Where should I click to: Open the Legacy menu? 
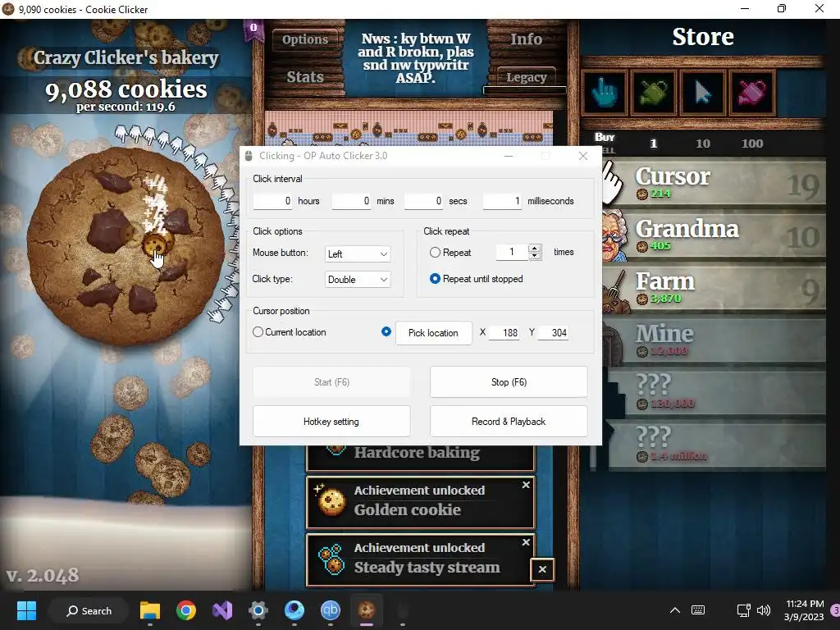tap(526, 78)
